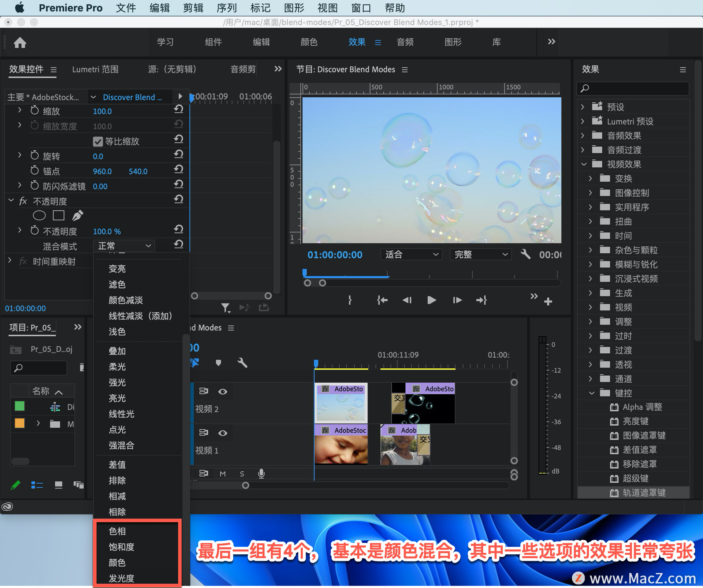Open the program monitor wrench settings
Image resolution: width=703 pixels, height=588 pixels.
tap(525, 254)
